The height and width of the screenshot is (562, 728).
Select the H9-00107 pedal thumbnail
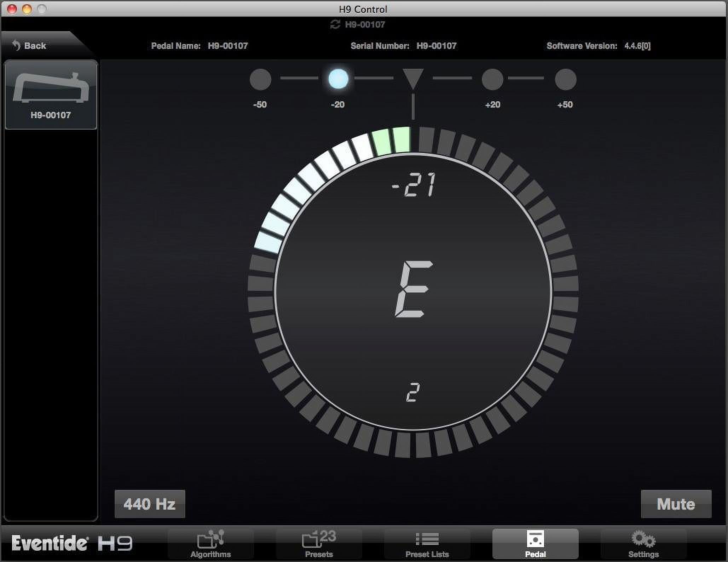coord(51,94)
